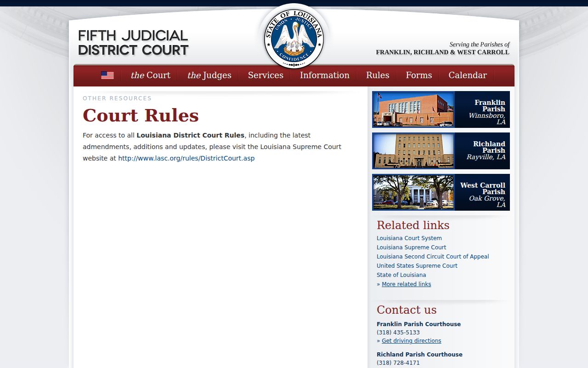Show More related links
This screenshot has height=368, width=588.
pyautogui.click(x=406, y=284)
